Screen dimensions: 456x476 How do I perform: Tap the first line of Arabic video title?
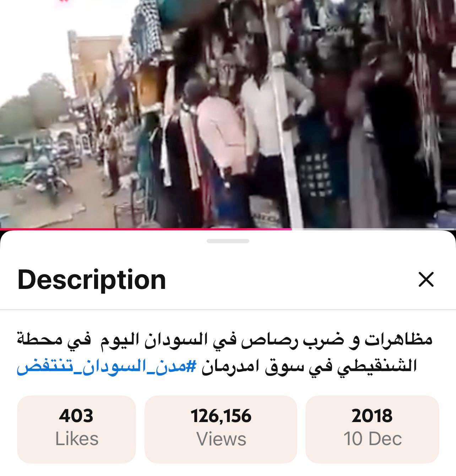click(225, 340)
